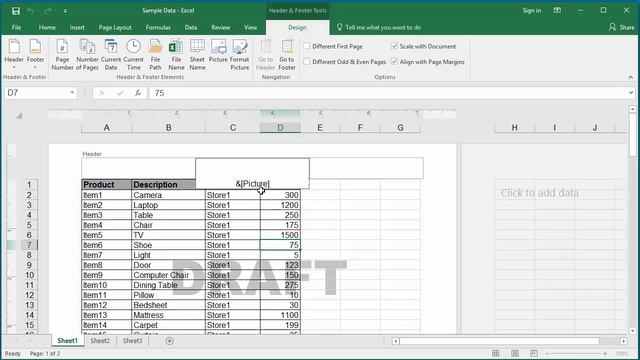Switch to Sheet2 tab
Image resolution: width=640 pixels, height=360 pixels.
pyautogui.click(x=100, y=341)
